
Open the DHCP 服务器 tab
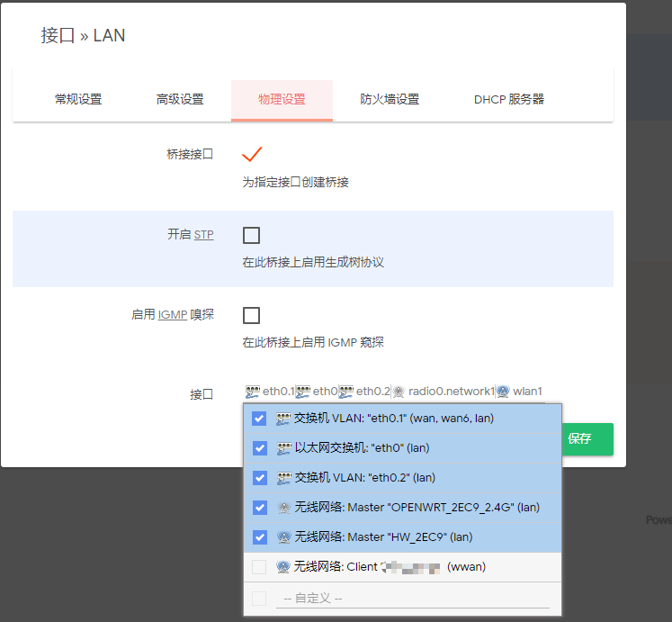pos(509,100)
